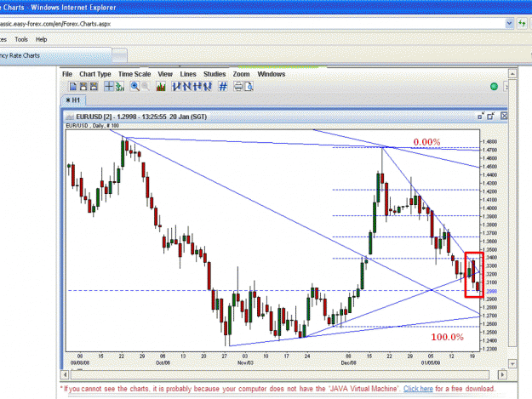
Task: Click the zoom in magnifier icon
Action: pos(134,87)
